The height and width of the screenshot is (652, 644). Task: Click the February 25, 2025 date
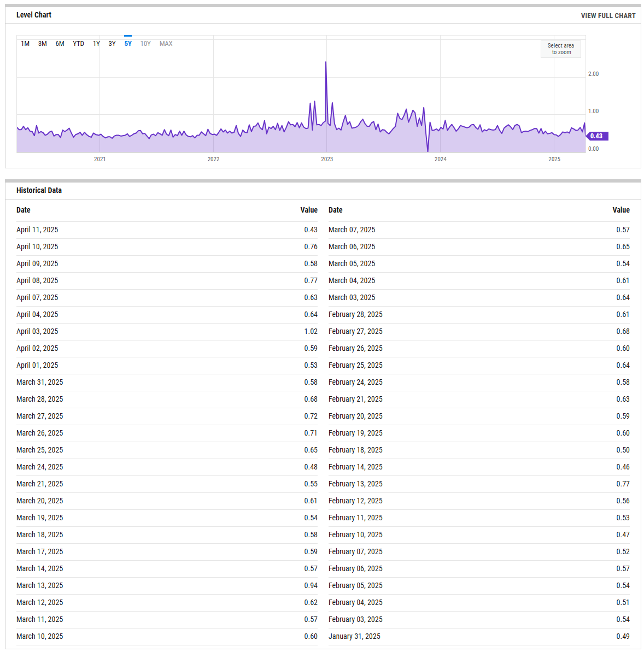(x=355, y=366)
